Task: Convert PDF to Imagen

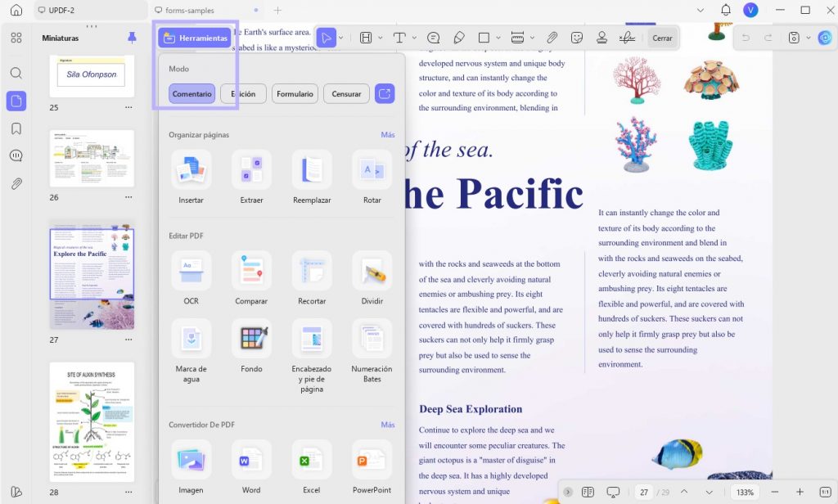Action: pos(191,468)
